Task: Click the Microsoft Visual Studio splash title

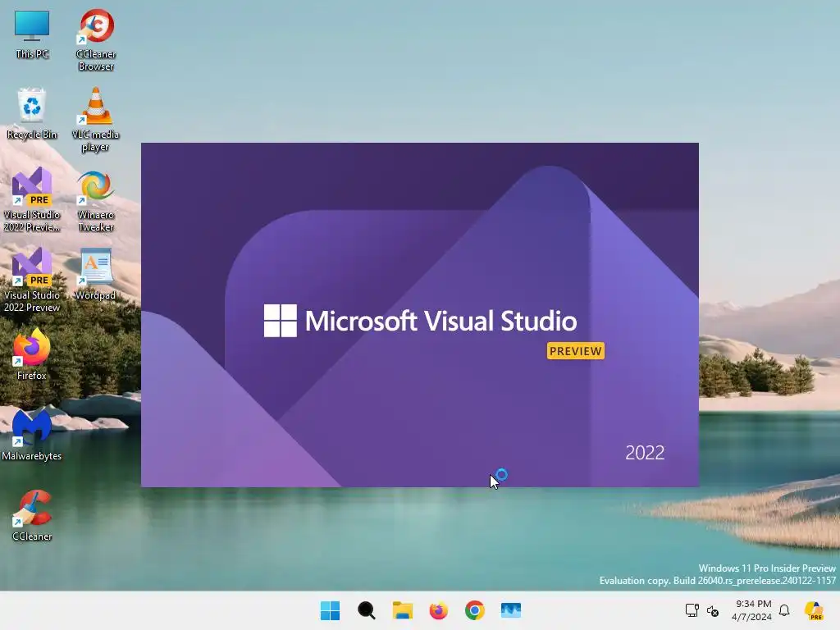Action: pyautogui.click(x=441, y=321)
